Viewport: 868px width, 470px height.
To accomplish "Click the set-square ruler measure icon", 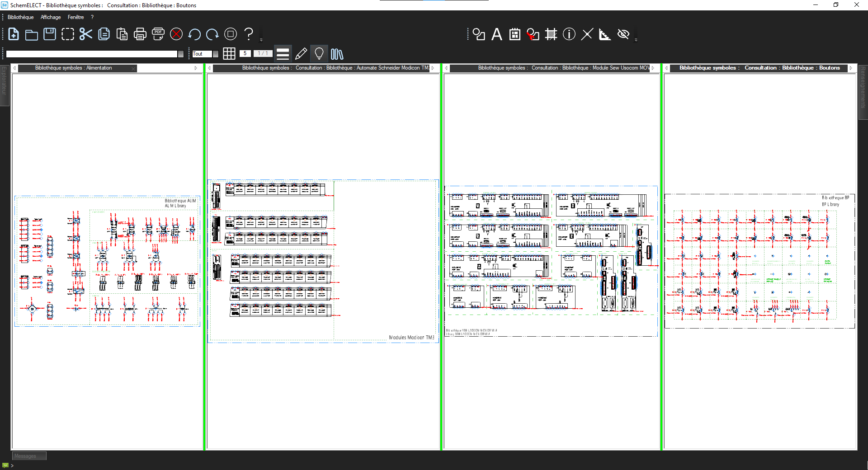I will point(604,34).
